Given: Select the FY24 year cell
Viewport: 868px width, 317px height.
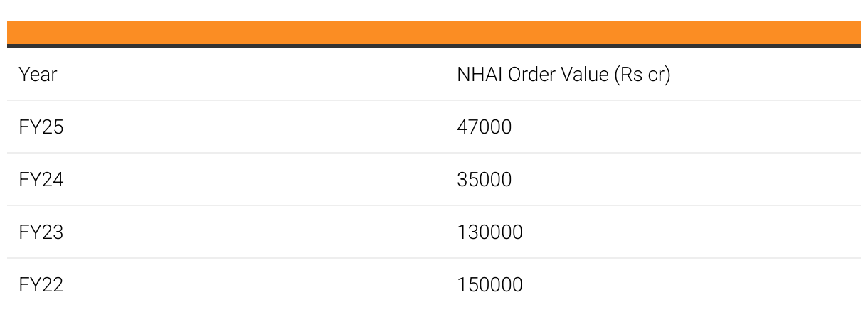Looking at the screenshot, I should [x=41, y=180].
